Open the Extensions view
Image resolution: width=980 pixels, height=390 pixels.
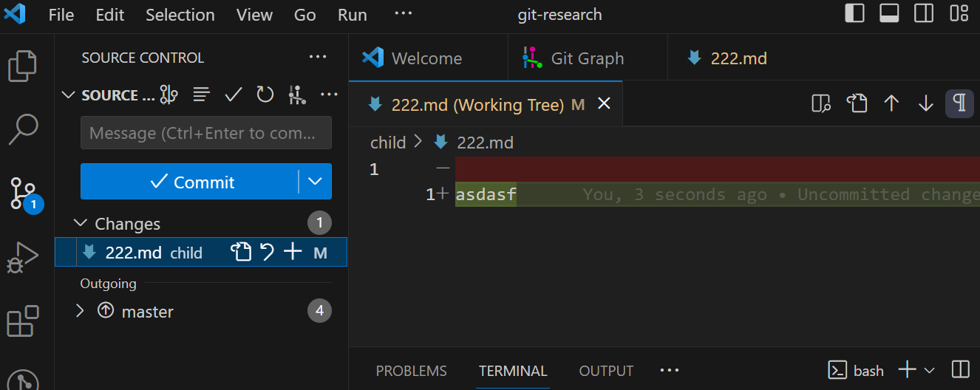click(23, 321)
